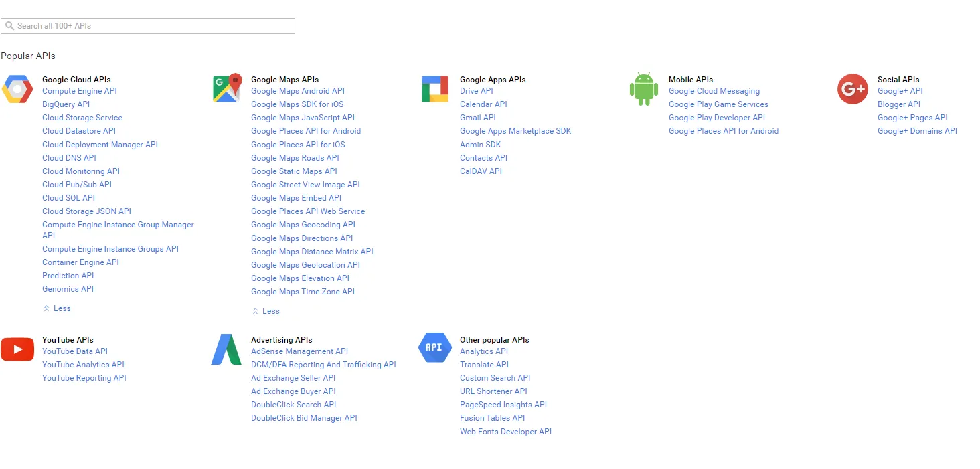Open the Google Maps JavaScript API link
The image size is (980, 469).
303,118
